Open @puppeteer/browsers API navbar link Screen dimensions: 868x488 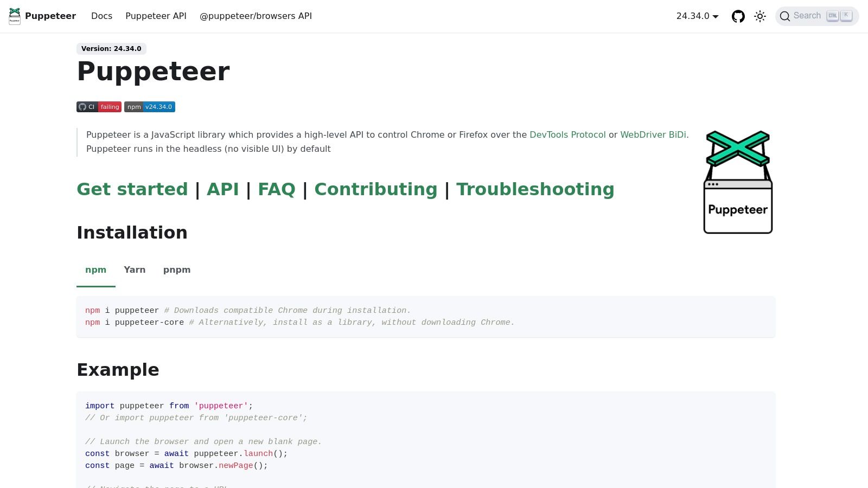[x=256, y=16]
